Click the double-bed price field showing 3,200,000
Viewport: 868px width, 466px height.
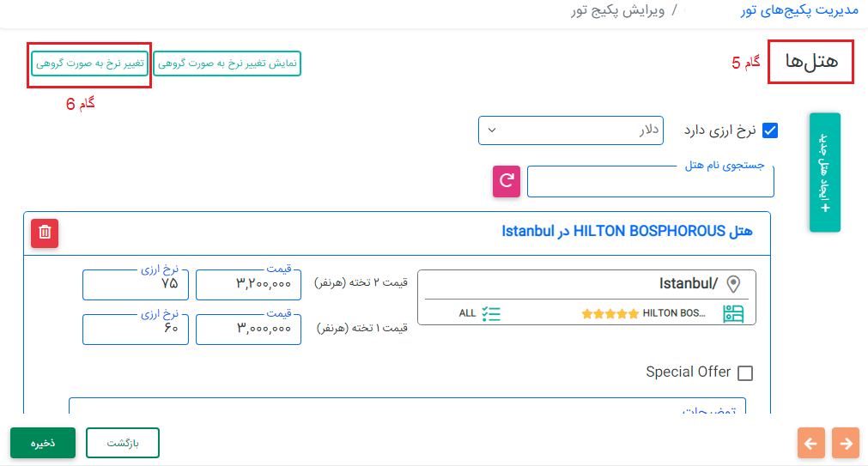click(x=248, y=284)
